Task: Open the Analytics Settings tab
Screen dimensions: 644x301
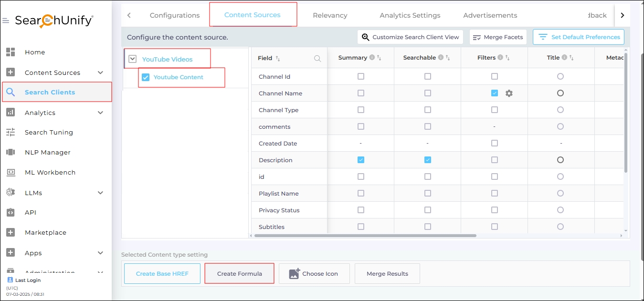Action: click(x=410, y=15)
